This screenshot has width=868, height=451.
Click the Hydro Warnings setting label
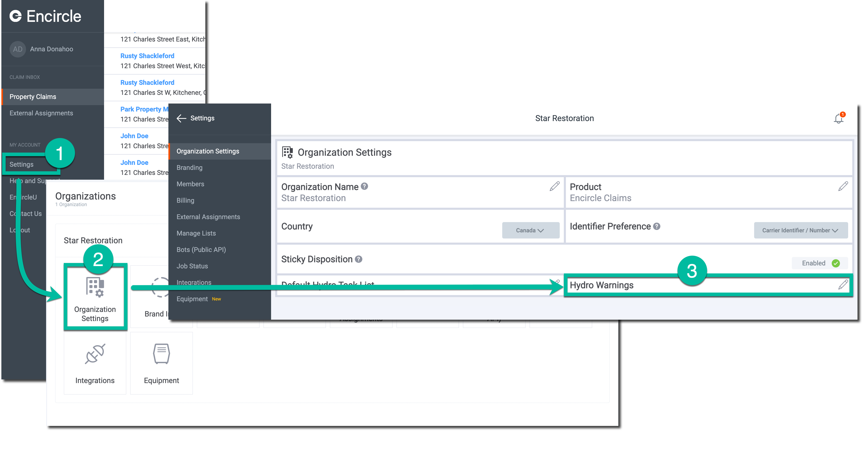point(601,285)
